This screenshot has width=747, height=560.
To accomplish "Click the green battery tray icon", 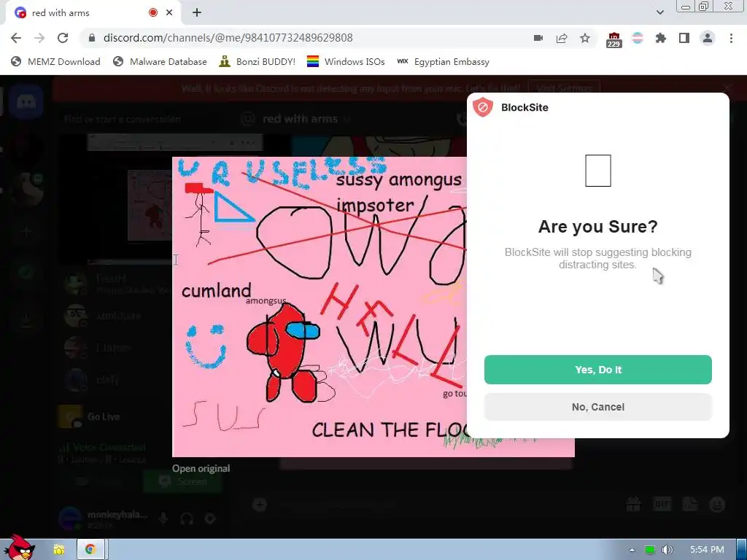I will pyautogui.click(x=649, y=550).
